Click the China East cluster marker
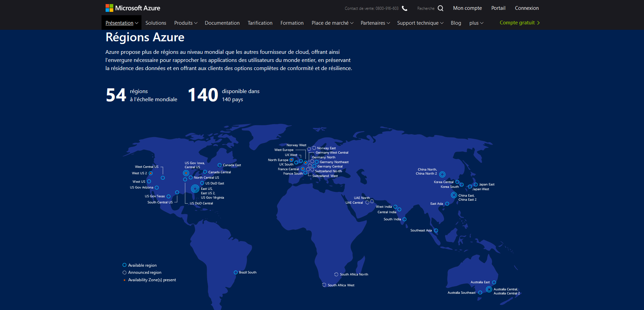Viewport: 644px width, 310px height. 454,195
